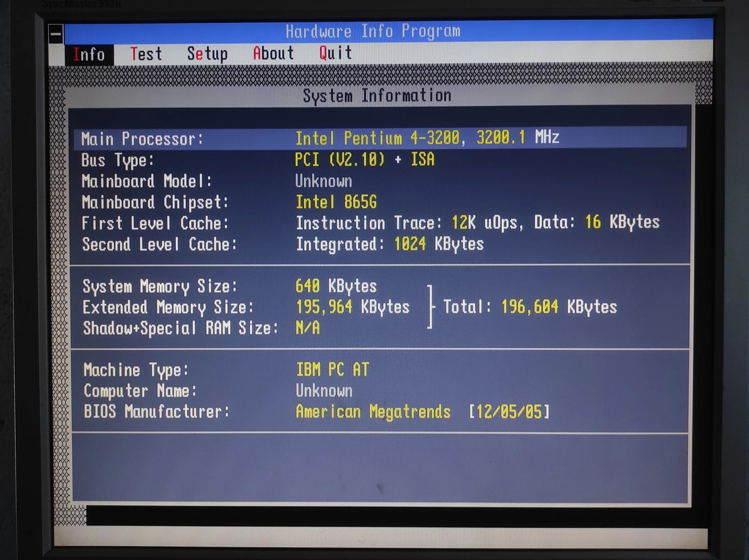749x560 pixels.
Task: Click the 'IBM PC AT' value
Action: [333, 369]
